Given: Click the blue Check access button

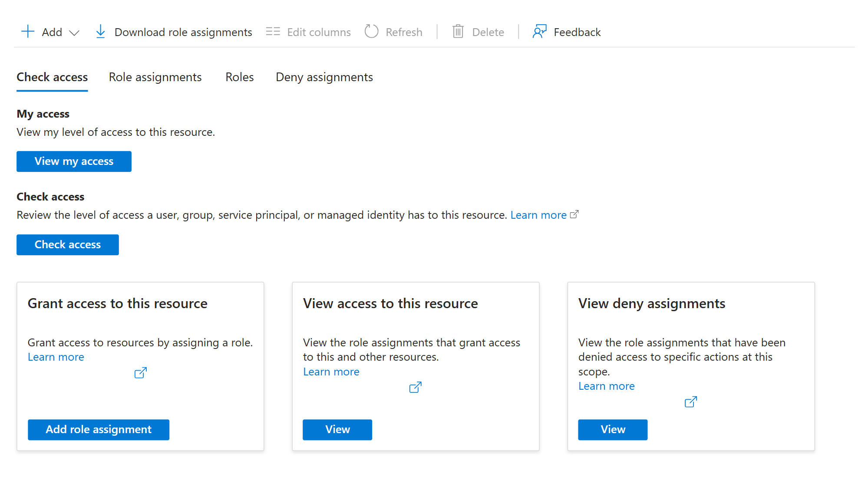Looking at the screenshot, I should [68, 245].
